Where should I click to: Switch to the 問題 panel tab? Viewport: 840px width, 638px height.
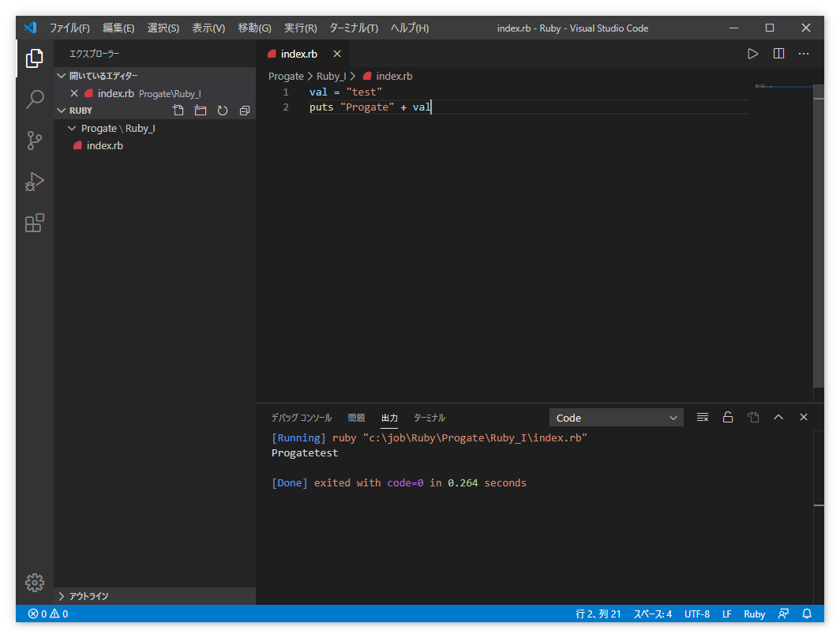(x=356, y=418)
